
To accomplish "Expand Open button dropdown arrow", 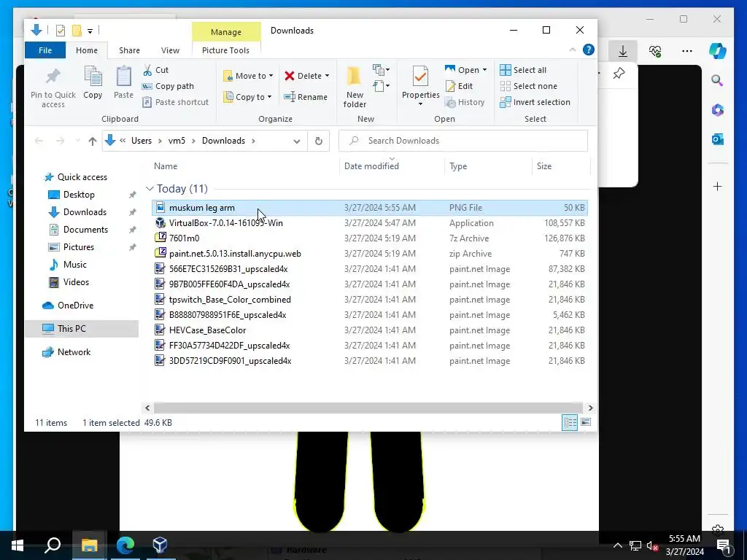I will coord(484,70).
